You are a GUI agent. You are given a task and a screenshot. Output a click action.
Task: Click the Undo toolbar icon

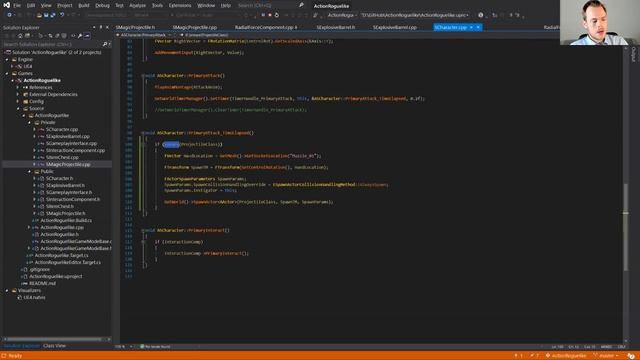[x=62, y=15]
